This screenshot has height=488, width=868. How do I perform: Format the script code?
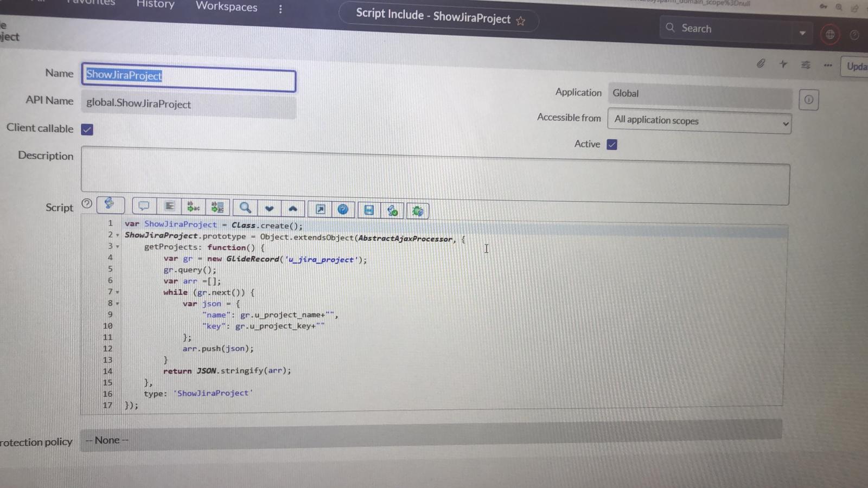pos(169,206)
